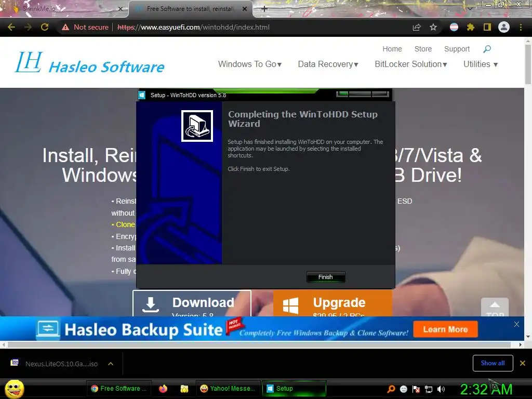Open the volume speaker tray icon
This screenshot has height=399, width=532.
click(441, 389)
